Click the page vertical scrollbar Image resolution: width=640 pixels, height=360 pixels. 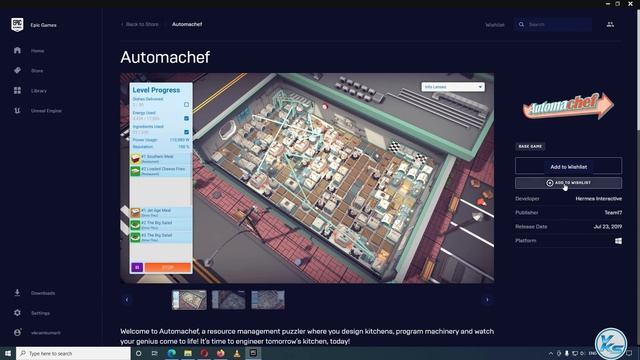click(638, 69)
